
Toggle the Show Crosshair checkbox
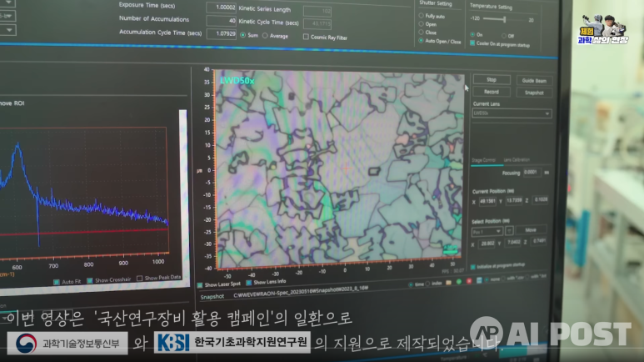pos(89,280)
